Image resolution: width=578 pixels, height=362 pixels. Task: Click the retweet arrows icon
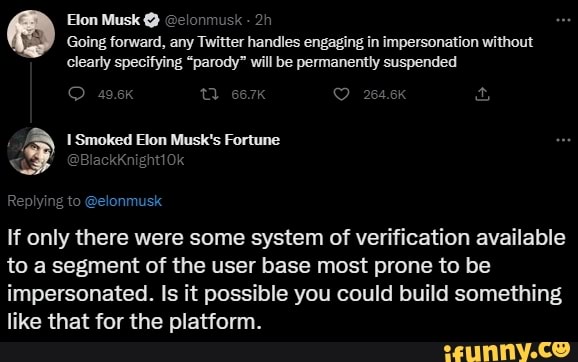(x=209, y=95)
